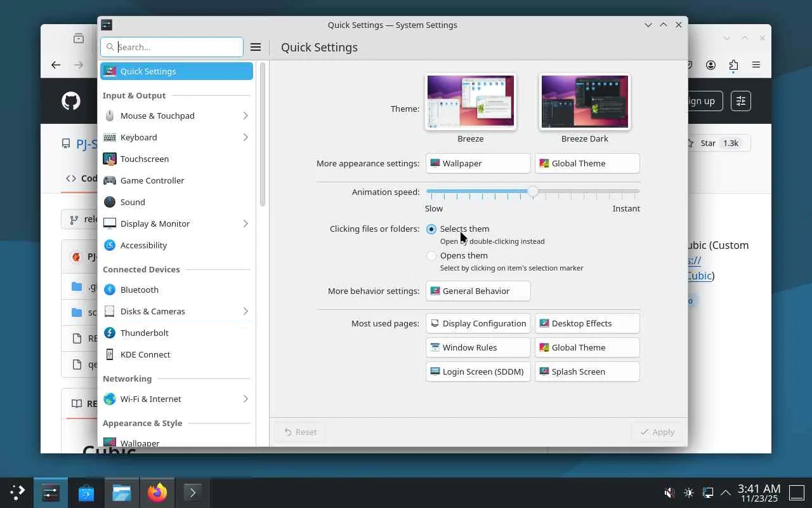The image size is (812, 508).
Task: Click System Settings icon in the taskbar
Action: 51,492
